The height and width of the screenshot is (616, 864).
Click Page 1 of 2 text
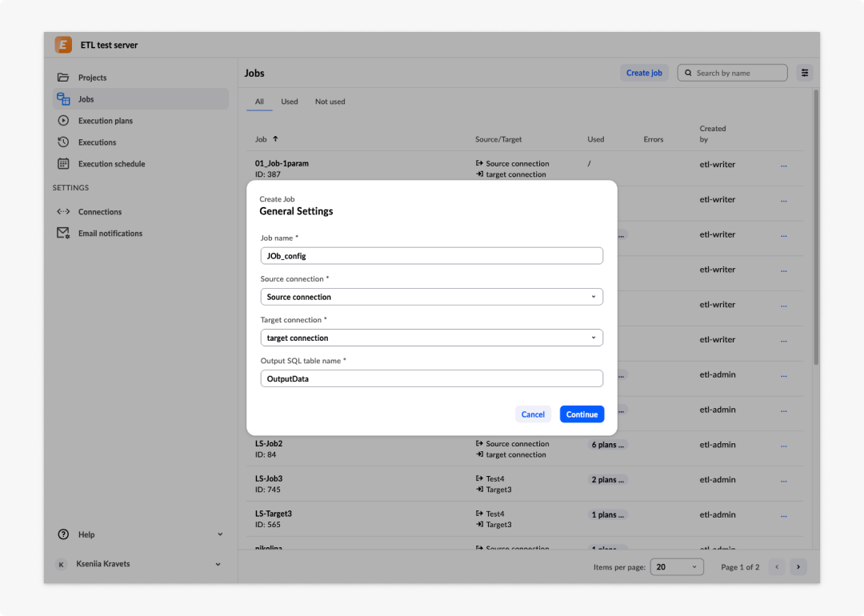pyautogui.click(x=740, y=567)
